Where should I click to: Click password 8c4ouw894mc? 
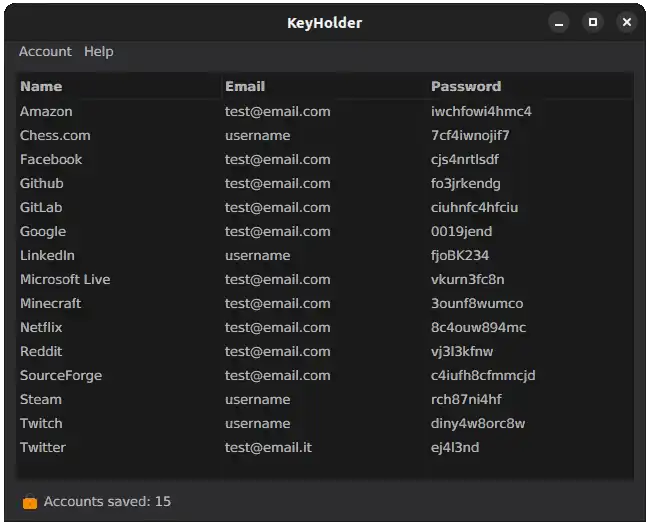pos(479,327)
